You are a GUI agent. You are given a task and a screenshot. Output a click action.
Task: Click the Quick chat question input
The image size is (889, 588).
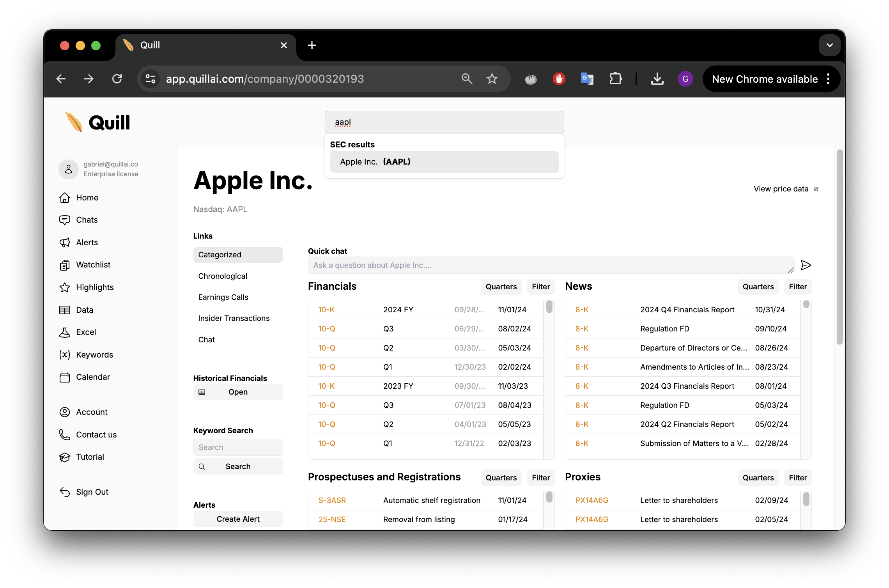pyautogui.click(x=551, y=265)
